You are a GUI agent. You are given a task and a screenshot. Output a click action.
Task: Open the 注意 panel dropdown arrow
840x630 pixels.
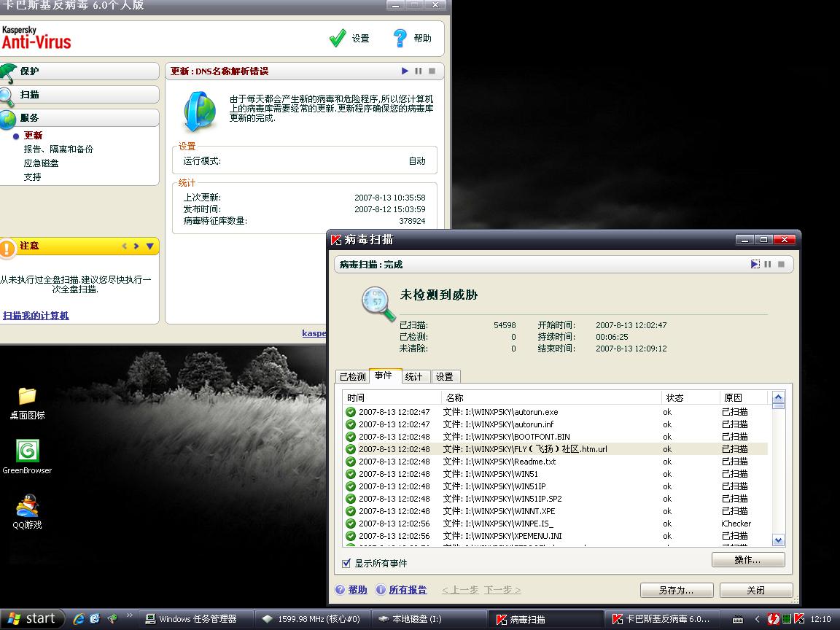pyautogui.click(x=150, y=246)
